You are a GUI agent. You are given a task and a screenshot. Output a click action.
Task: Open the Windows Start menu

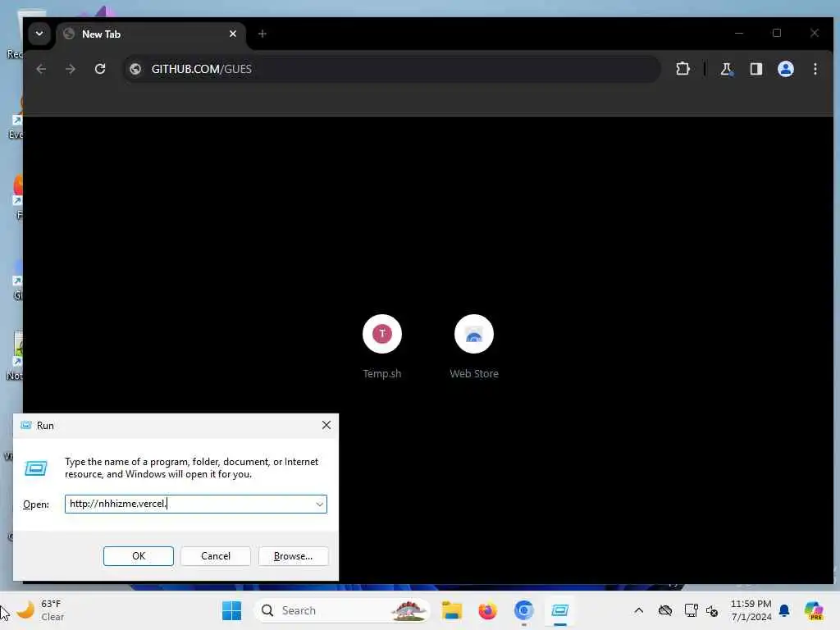[231, 610]
